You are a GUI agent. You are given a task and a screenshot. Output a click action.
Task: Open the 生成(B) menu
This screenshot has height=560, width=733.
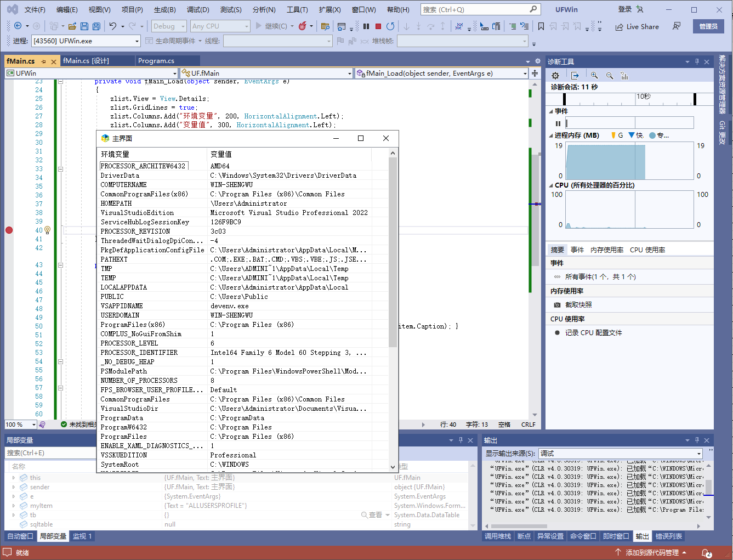click(164, 9)
